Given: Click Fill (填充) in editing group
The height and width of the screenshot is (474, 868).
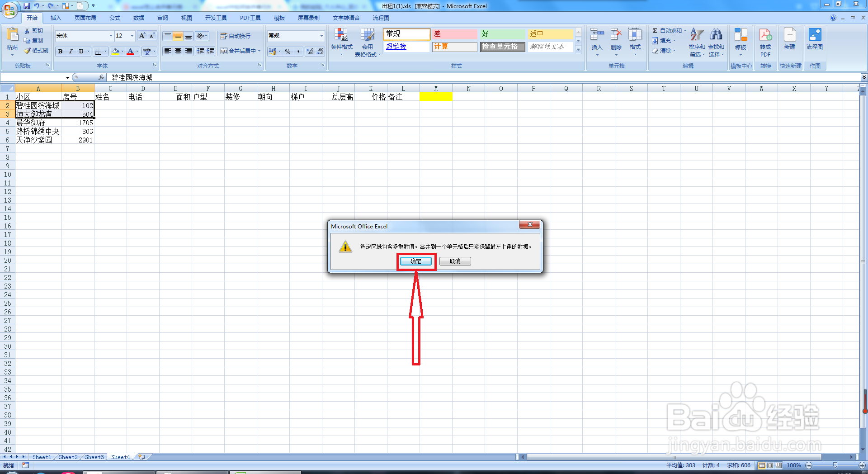Looking at the screenshot, I should click(664, 41).
